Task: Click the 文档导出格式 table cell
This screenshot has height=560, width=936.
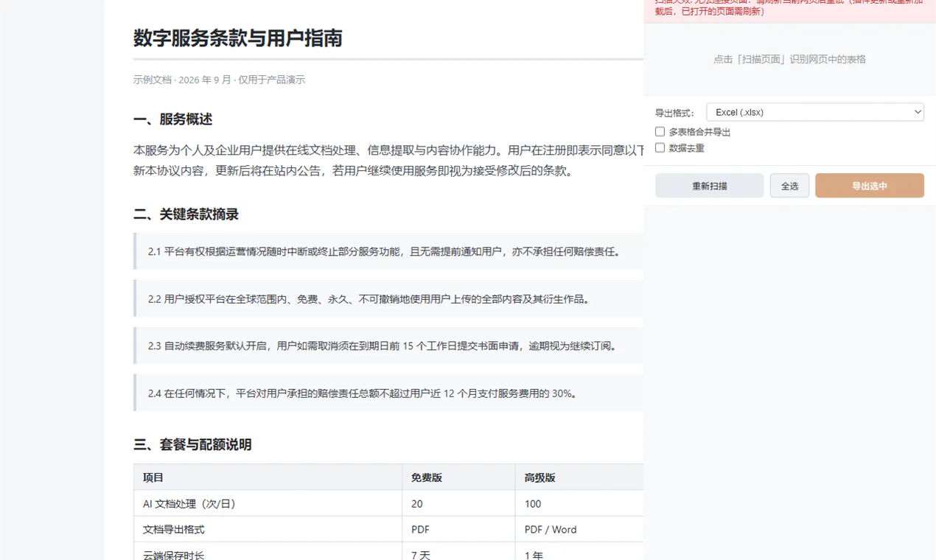Action: tap(268, 530)
